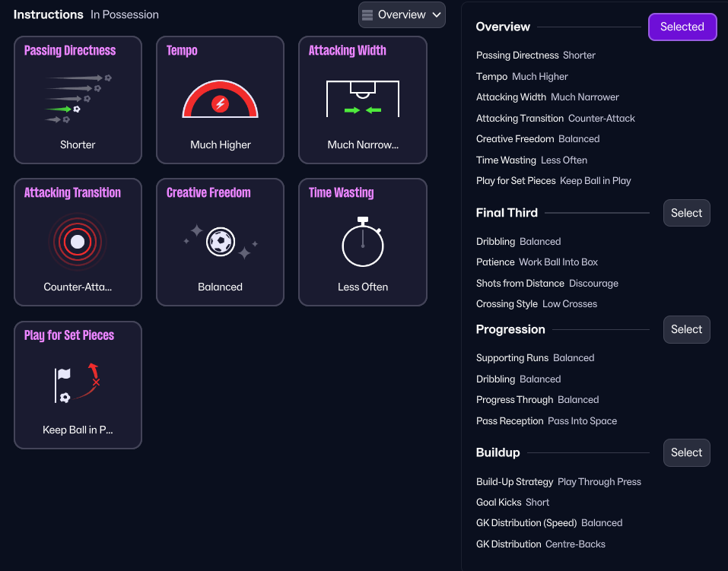Click the GK Distribution Centre-Backs entry
This screenshot has height=571, width=728.
coord(540,544)
